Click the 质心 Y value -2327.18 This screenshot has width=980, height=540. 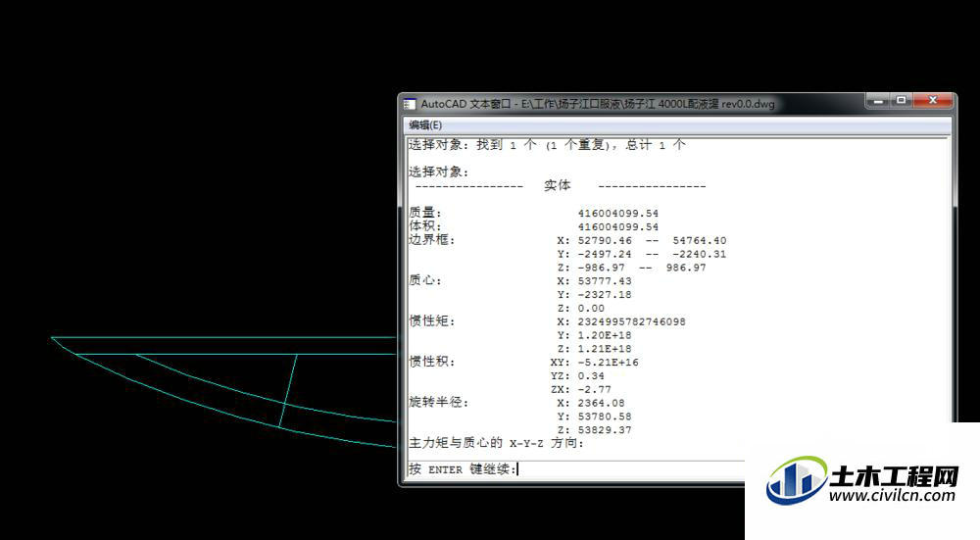(605, 294)
